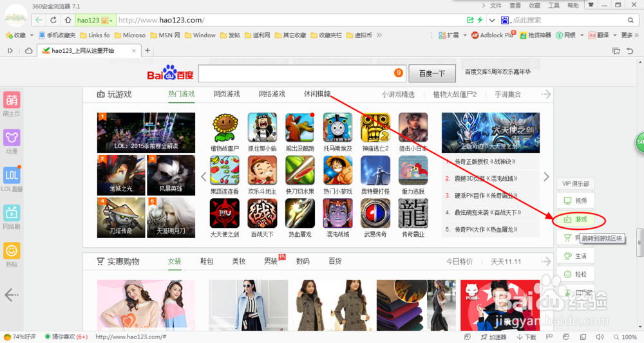Open the 欢乐斗地主 game icon

tap(263, 171)
